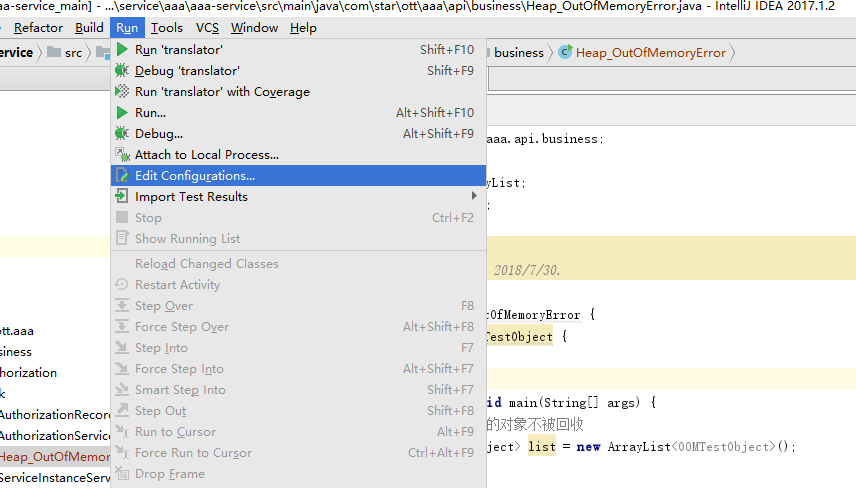Click the Force Step Into icon

pos(122,368)
